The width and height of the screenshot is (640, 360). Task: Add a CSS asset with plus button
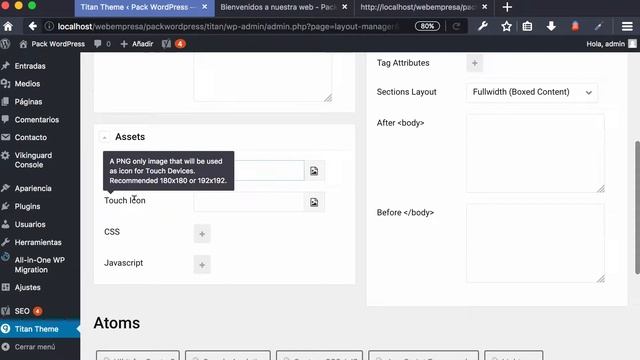pos(202,234)
